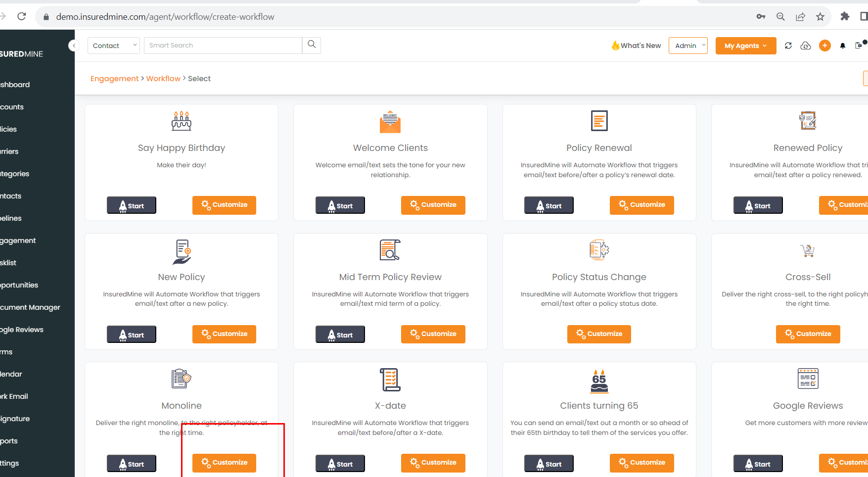Screen dimensions: 868x477
Task: Focus the Smart Search input field
Action: (223, 46)
